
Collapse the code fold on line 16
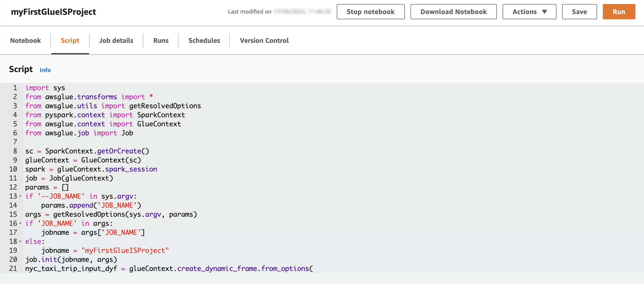[20, 223]
